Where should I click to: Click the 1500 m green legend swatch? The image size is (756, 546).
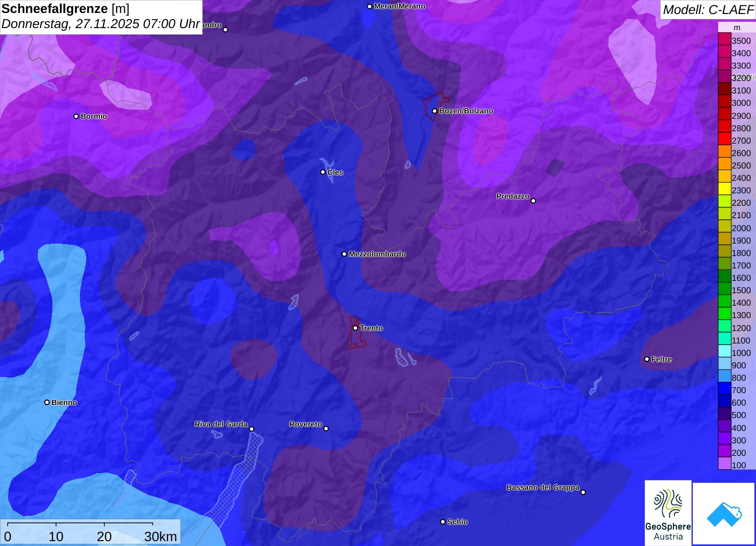724,288
